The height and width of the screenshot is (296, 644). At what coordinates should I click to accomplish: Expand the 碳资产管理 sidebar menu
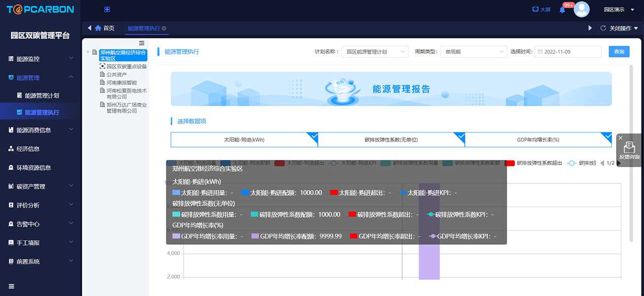point(41,186)
